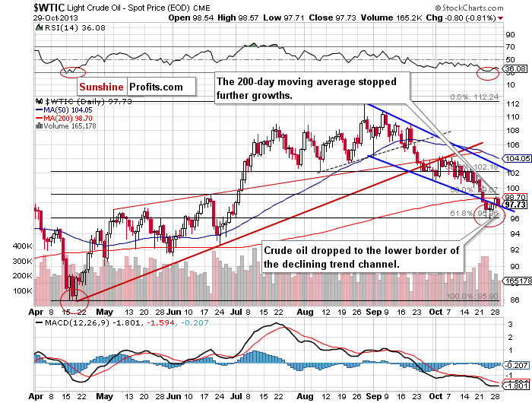Click the StockCharts.com copyright label
This screenshot has width=532, height=403.
(x=470, y=8)
